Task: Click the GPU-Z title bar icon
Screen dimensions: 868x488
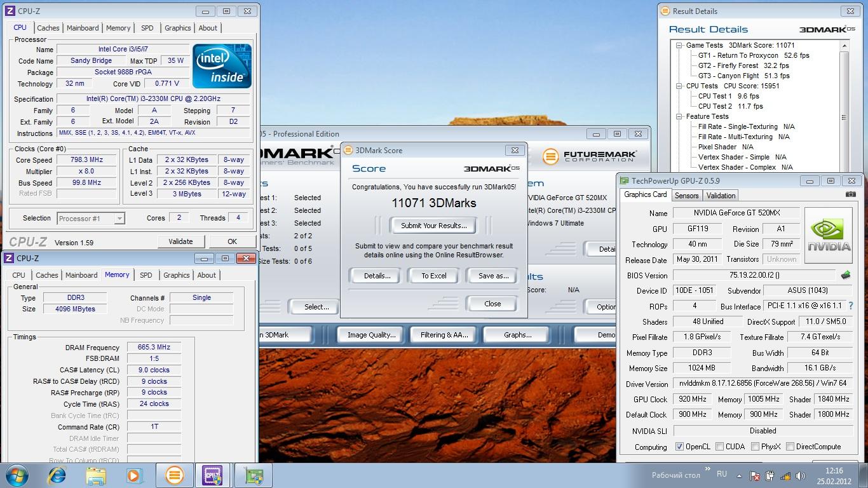Action: pos(625,181)
